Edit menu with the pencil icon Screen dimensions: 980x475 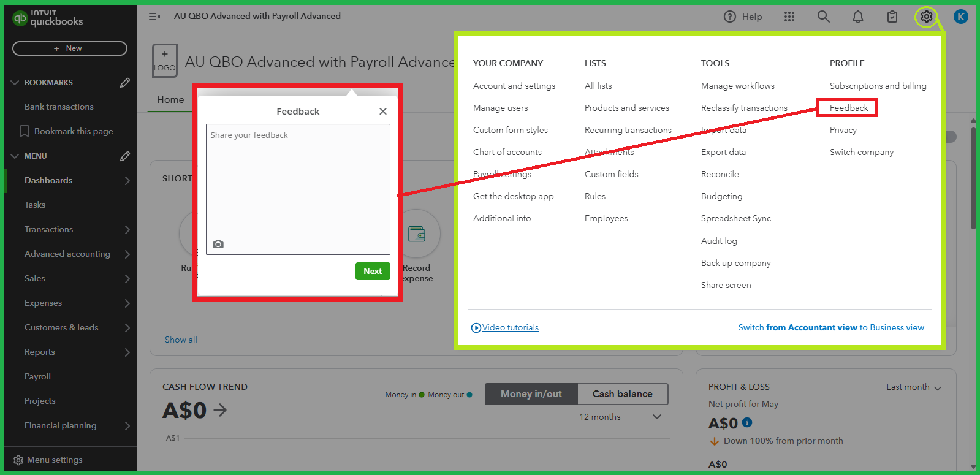(x=125, y=156)
